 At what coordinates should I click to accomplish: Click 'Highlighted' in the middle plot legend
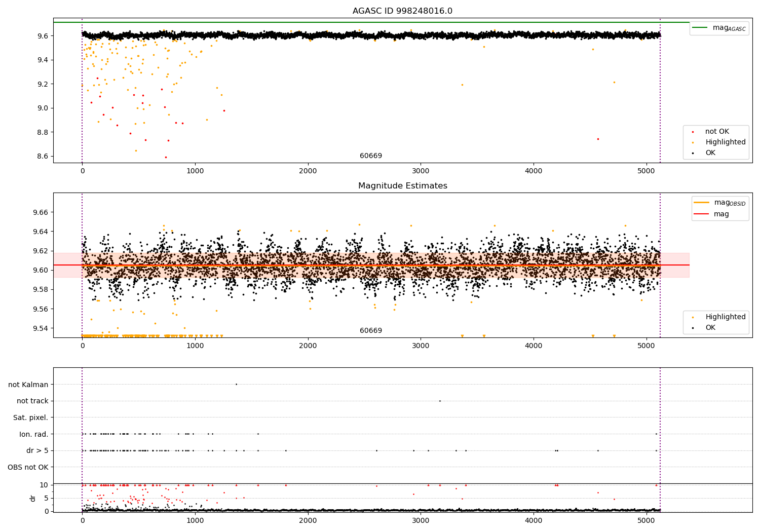click(x=725, y=317)
